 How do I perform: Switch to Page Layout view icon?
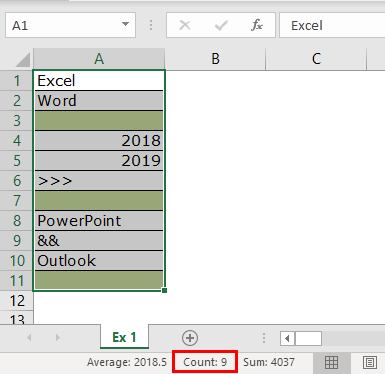point(370,363)
